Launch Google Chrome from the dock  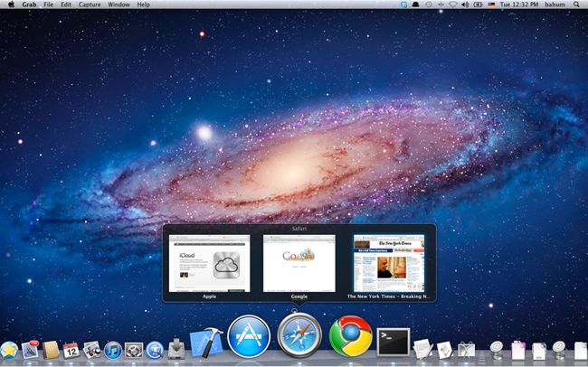point(351,336)
